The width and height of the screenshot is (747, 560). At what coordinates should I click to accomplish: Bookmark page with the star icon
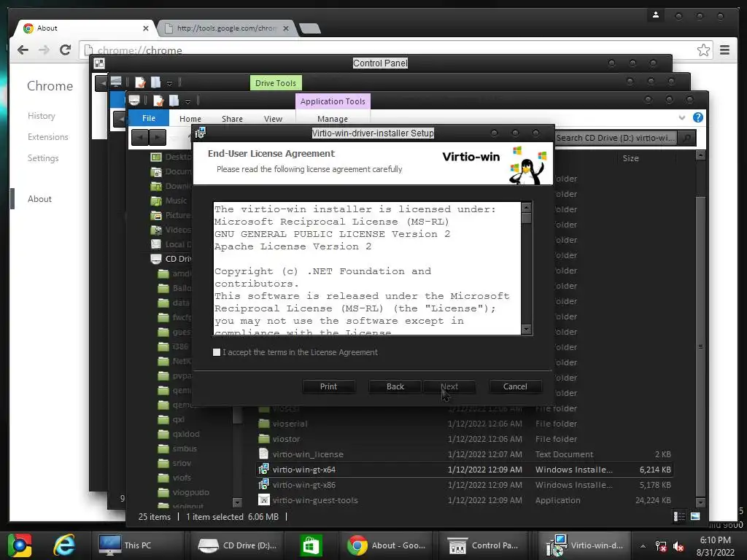704,50
